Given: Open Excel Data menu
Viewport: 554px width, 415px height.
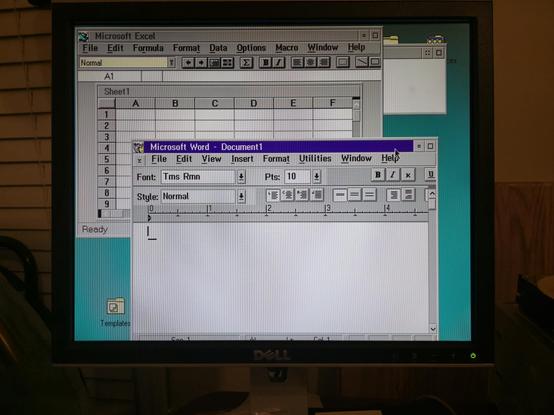Looking at the screenshot, I should [218, 48].
